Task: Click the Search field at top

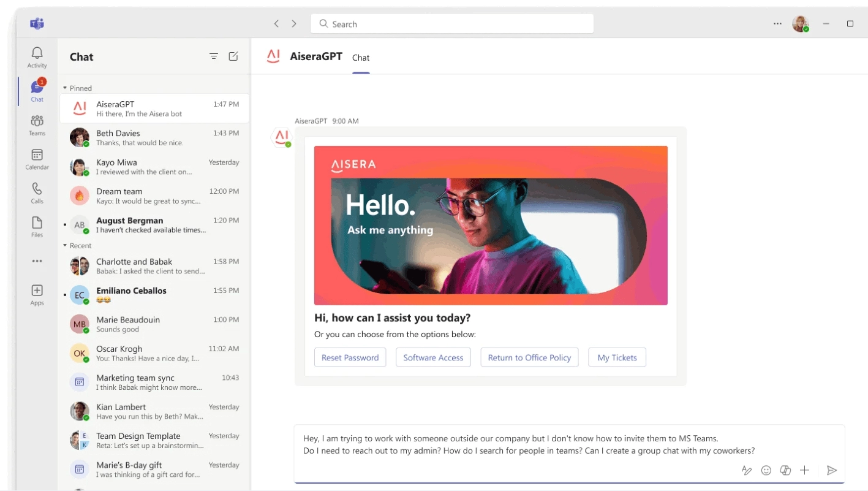Action: coord(452,24)
